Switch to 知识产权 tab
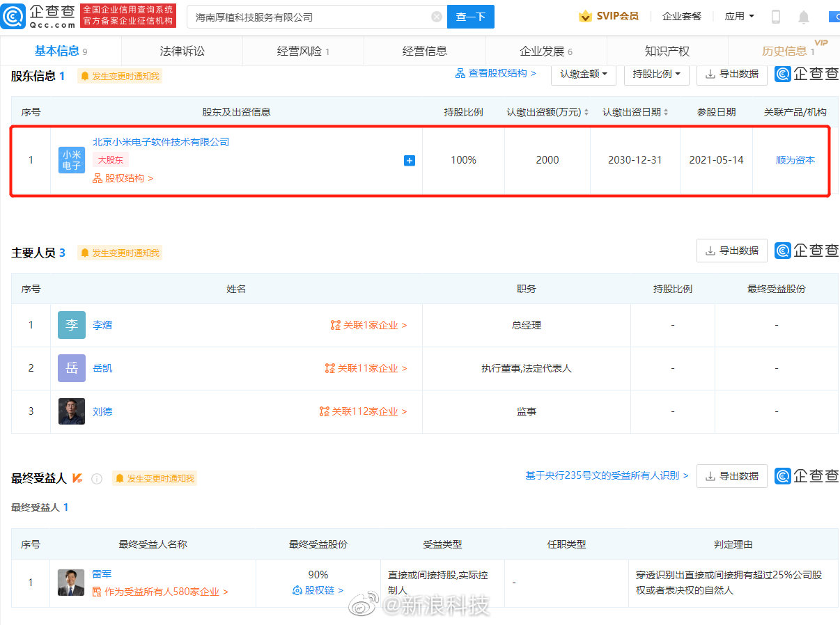This screenshot has width=840, height=625. (667, 51)
